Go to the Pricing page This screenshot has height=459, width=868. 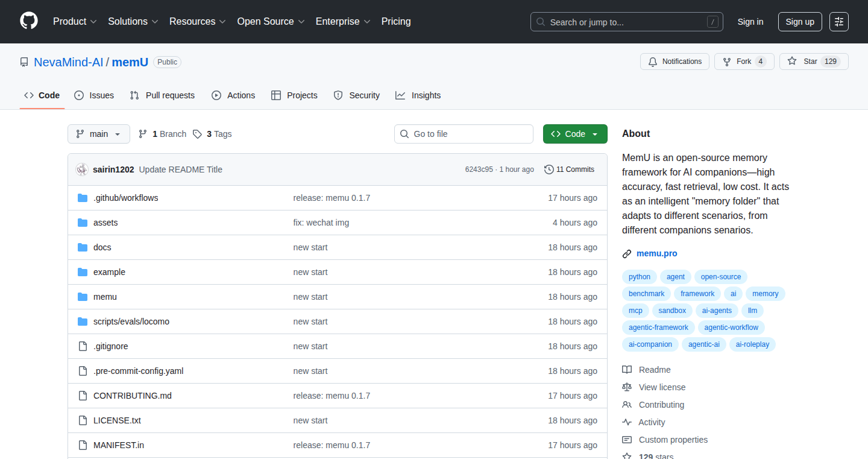click(396, 22)
